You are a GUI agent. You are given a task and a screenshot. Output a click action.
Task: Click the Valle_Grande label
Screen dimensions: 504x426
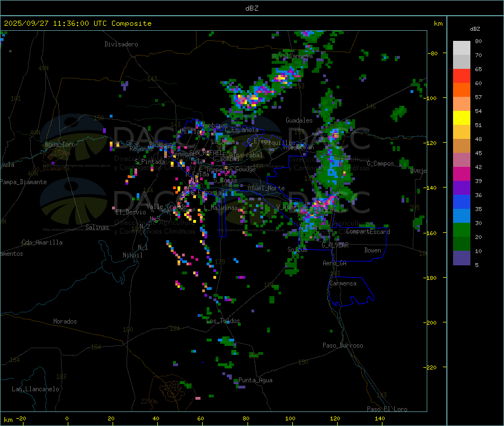tap(166, 207)
